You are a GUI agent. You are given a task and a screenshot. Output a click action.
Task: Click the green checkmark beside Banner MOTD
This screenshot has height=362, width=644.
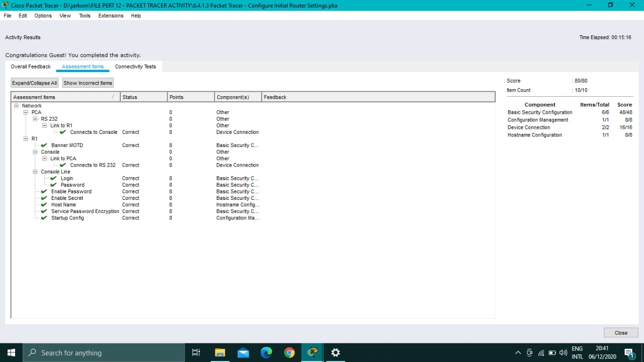click(44, 145)
